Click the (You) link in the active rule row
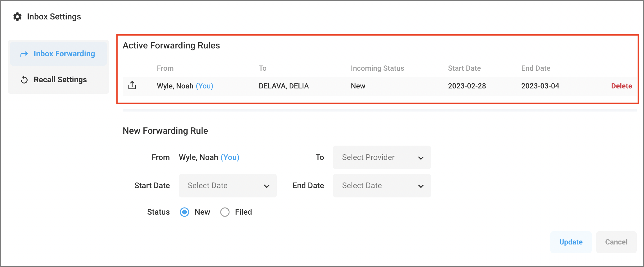Image resolution: width=644 pixels, height=267 pixels. pyautogui.click(x=204, y=86)
